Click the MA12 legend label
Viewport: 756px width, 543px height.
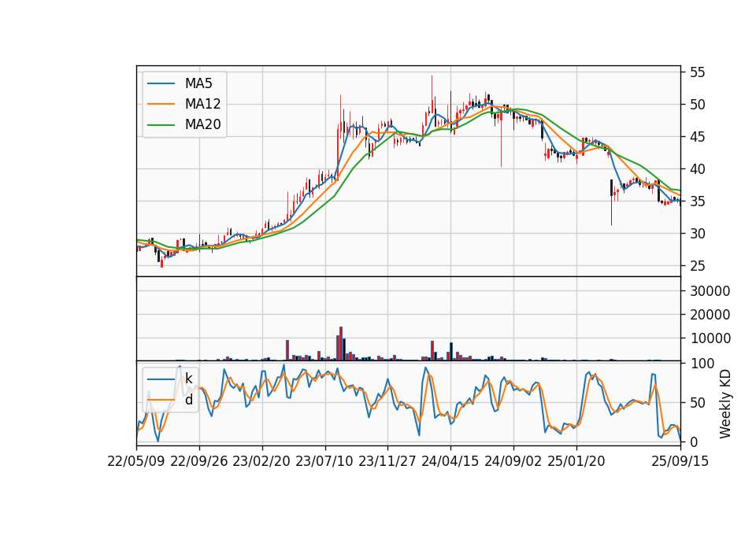[202, 104]
